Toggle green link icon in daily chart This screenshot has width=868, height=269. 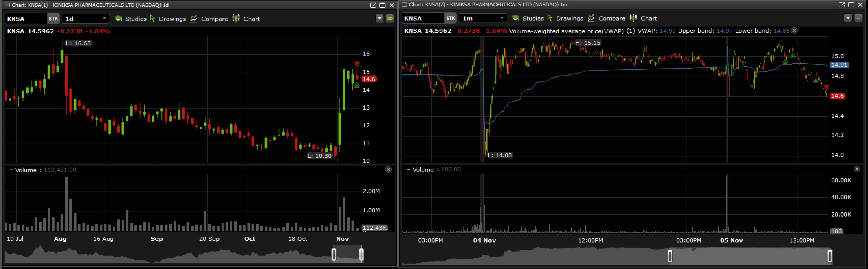pyautogui.click(x=390, y=19)
